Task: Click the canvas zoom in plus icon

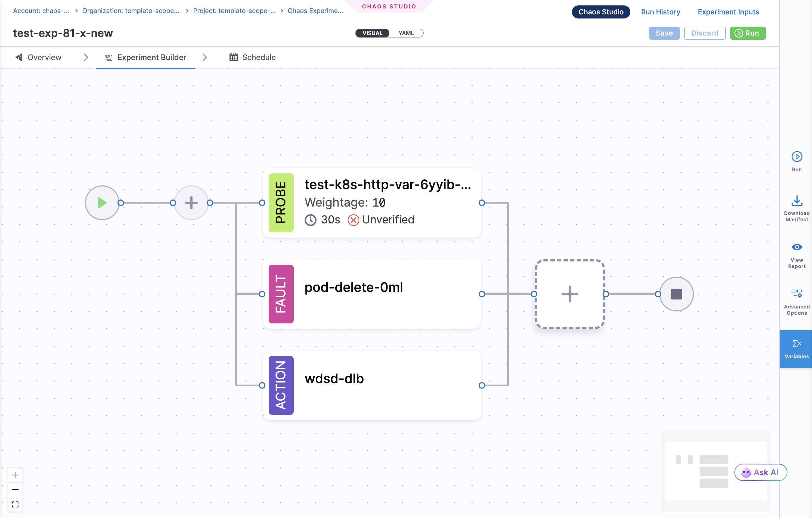Action: [x=15, y=475]
